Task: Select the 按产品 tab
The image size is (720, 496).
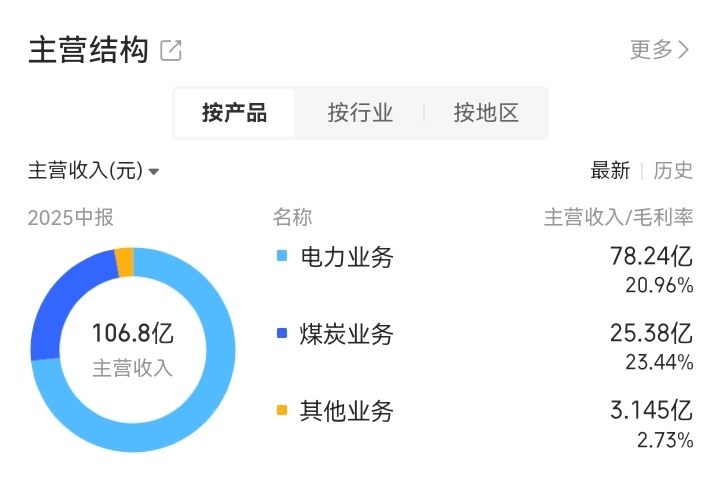Action: [x=234, y=113]
